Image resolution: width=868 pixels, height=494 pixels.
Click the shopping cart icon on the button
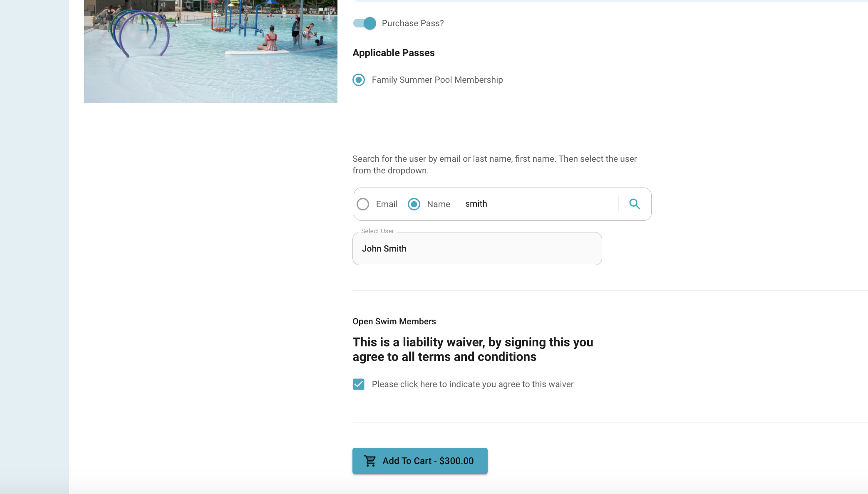click(370, 461)
